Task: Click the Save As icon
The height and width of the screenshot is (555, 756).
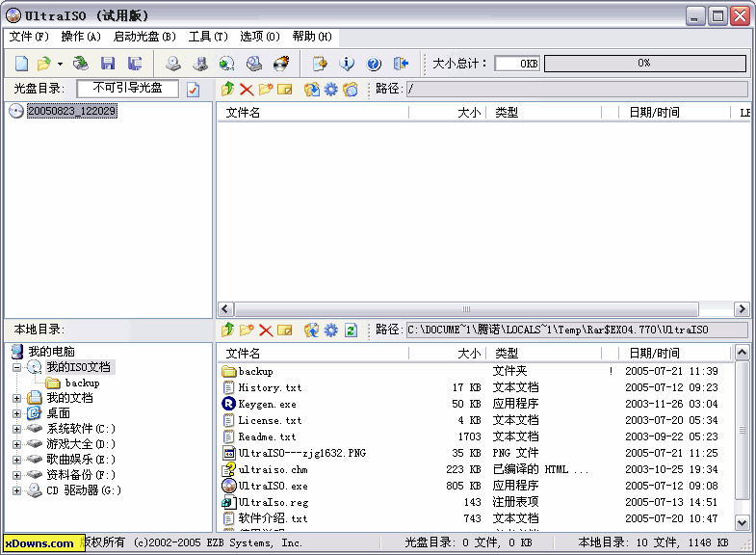Action: coord(135,64)
